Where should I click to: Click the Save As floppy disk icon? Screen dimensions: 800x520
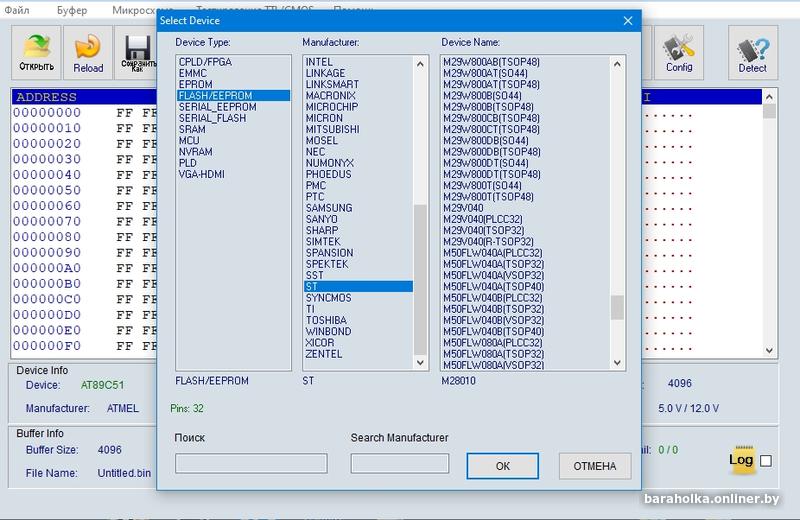(x=137, y=53)
